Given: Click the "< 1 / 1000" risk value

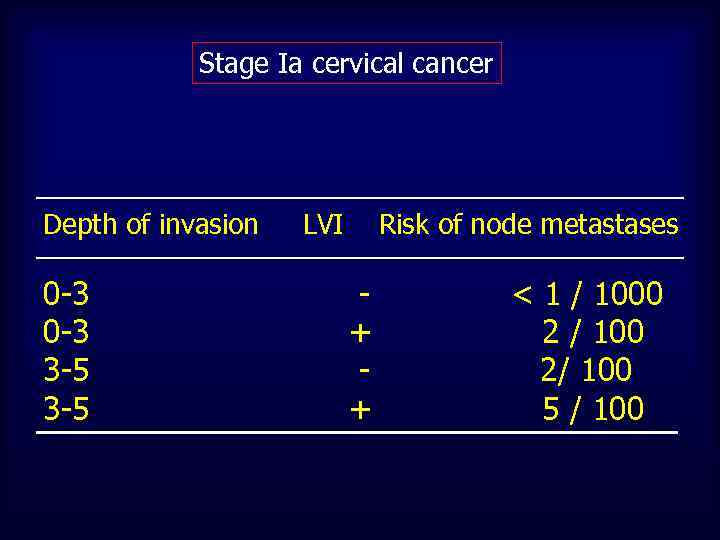Looking at the screenshot, I should [x=588, y=294].
